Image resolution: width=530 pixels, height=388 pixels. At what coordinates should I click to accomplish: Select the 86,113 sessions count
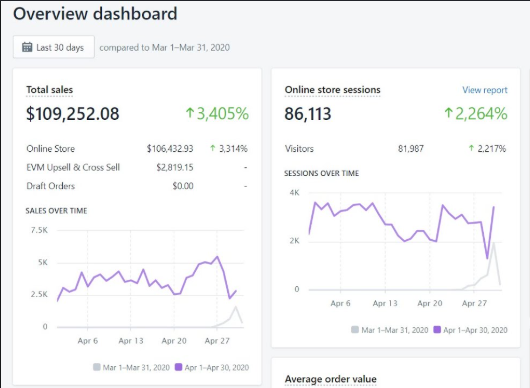pyautogui.click(x=308, y=114)
